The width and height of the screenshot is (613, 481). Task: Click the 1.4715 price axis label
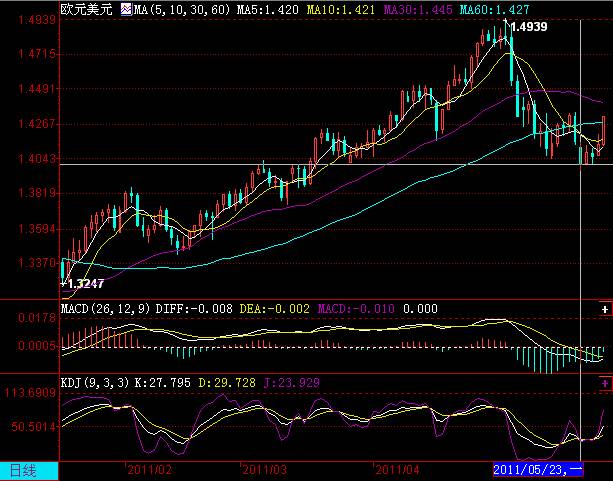click(37, 54)
